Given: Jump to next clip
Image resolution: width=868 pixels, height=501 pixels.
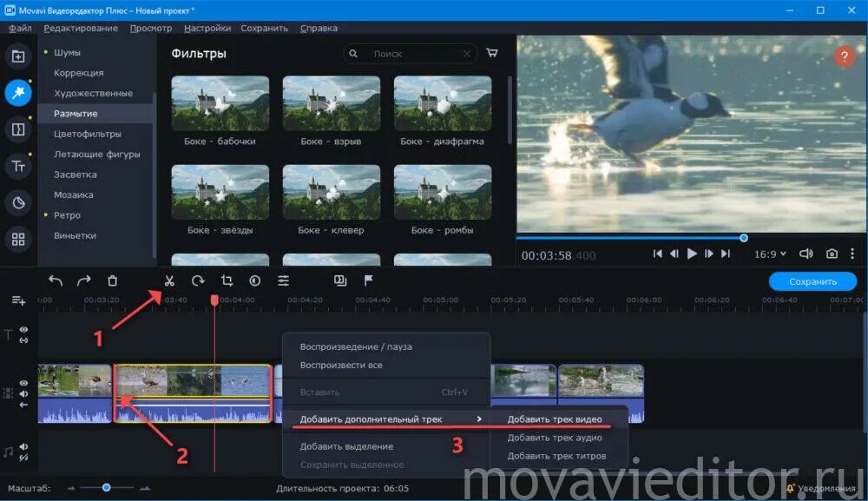Looking at the screenshot, I should (726, 254).
